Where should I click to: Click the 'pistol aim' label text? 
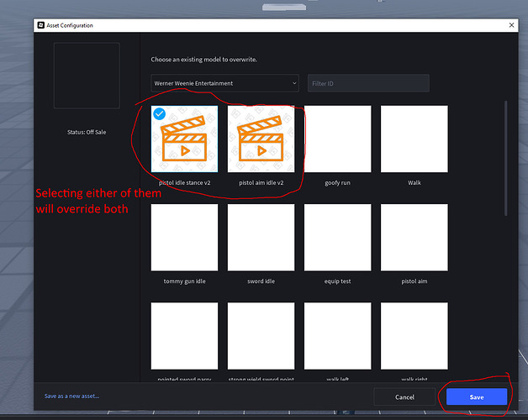click(x=414, y=281)
